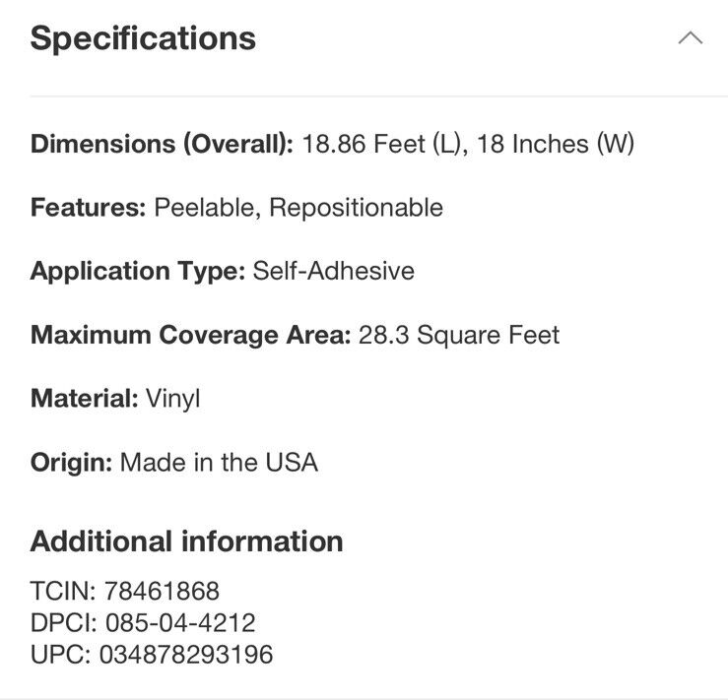Click the 18.86 Feet (L), 18 Inches (W) value

click(468, 144)
